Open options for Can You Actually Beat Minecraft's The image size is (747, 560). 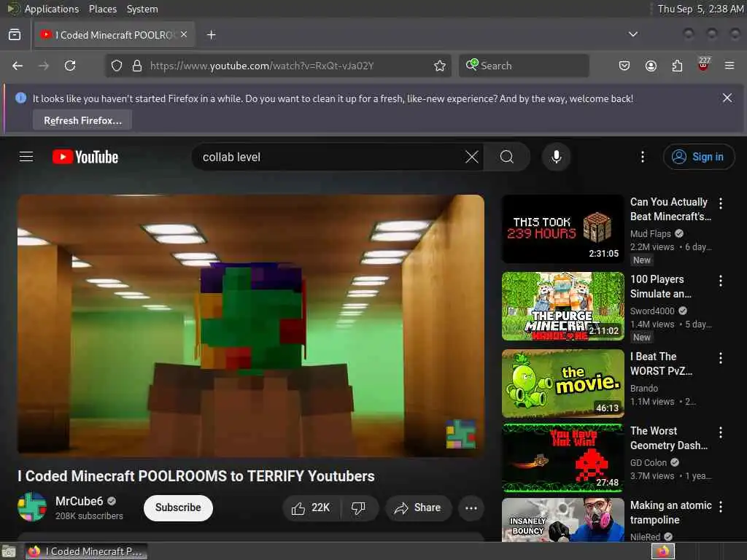(720, 203)
